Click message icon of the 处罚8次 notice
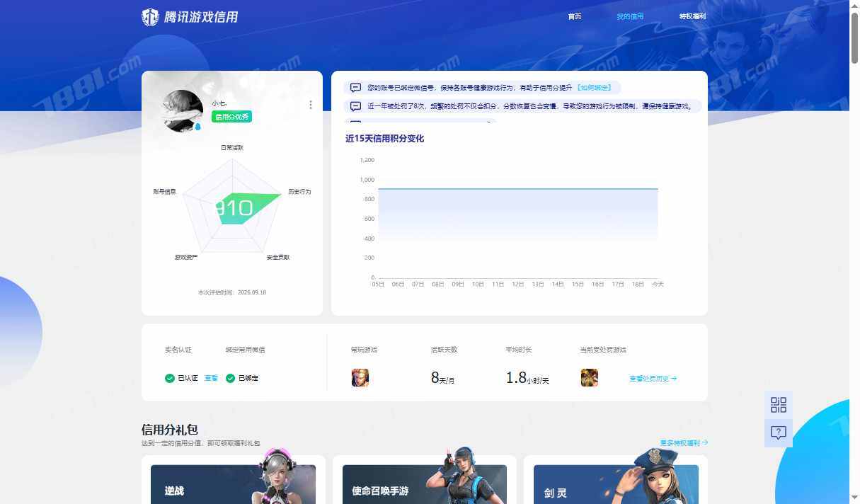The width and height of the screenshot is (860, 504). [355, 106]
